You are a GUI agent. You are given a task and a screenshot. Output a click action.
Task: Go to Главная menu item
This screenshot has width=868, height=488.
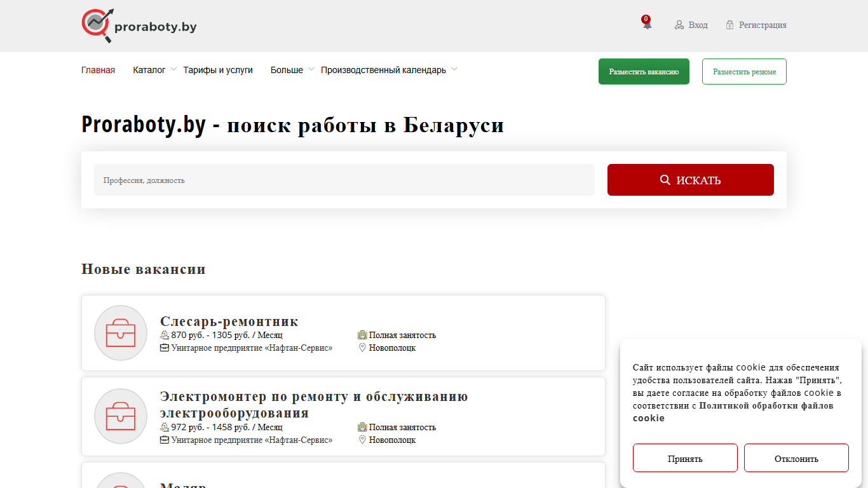[x=98, y=70]
